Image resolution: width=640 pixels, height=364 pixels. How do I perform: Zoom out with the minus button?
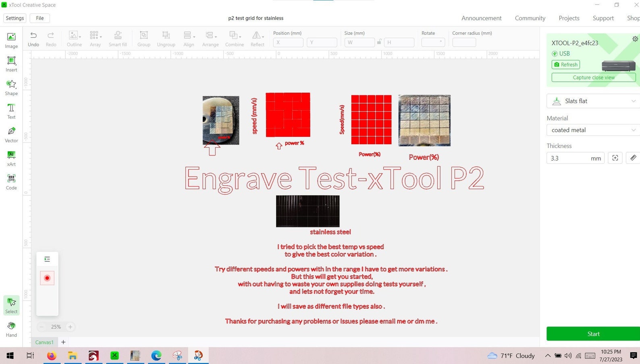point(42,327)
